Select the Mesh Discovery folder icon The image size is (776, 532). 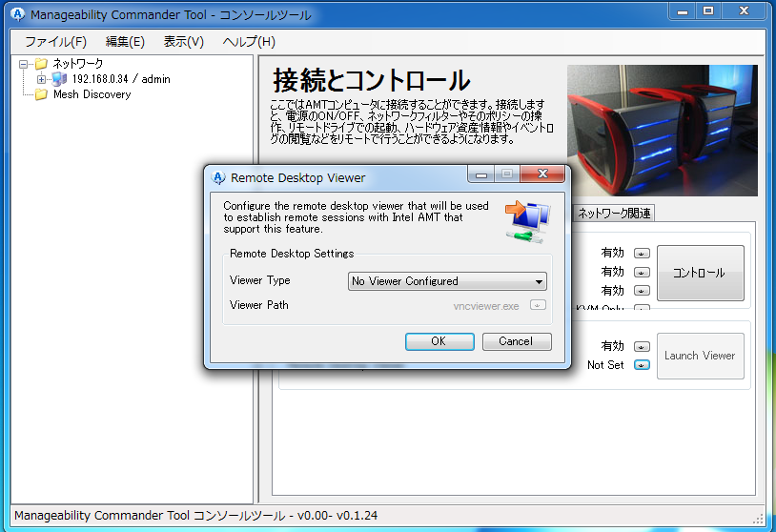coord(42,94)
